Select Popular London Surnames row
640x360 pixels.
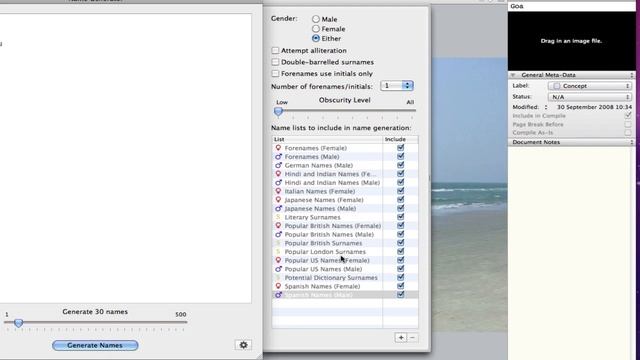pos(345,251)
